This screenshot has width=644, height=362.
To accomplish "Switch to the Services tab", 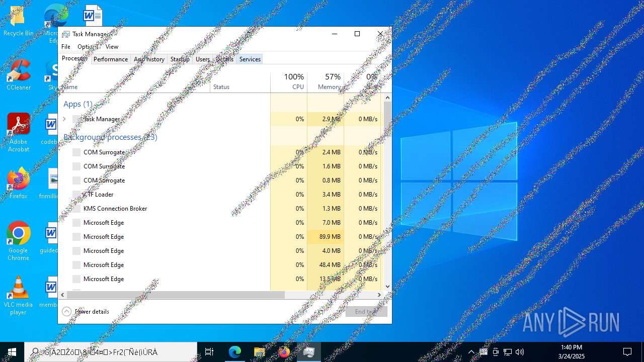I will coord(250,59).
